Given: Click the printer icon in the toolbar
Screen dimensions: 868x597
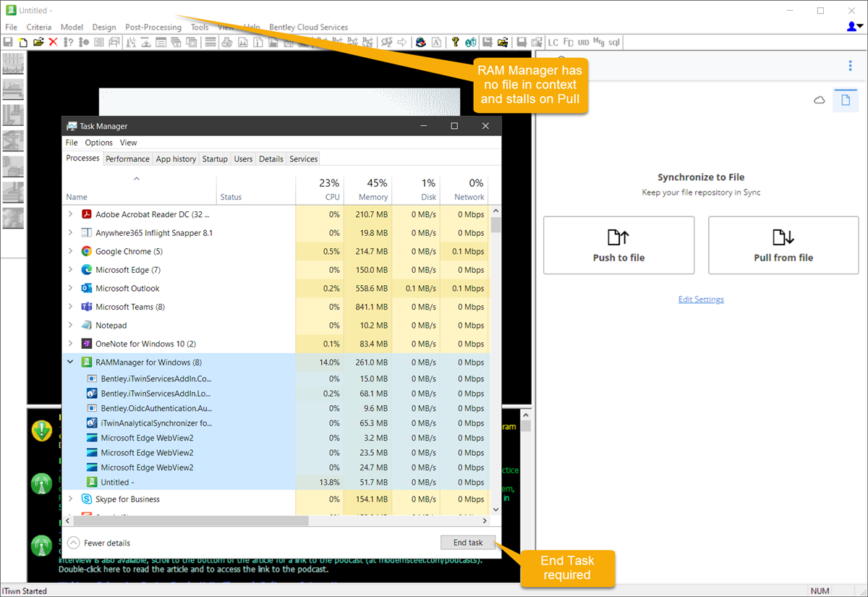Looking at the screenshot, I should click(x=227, y=42).
